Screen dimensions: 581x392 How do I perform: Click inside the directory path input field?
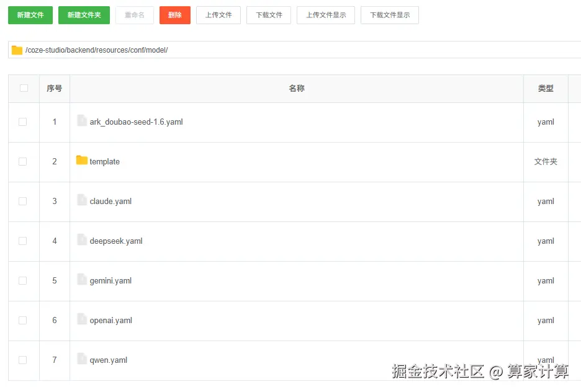tap(186, 49)
